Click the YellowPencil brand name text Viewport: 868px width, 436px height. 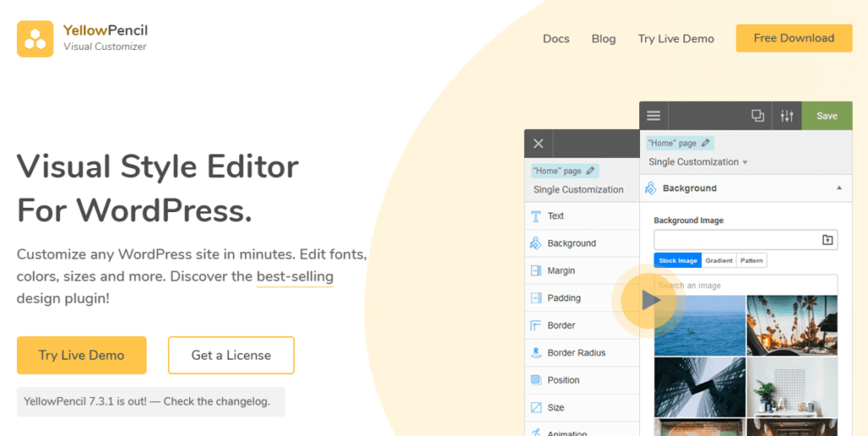105,31
